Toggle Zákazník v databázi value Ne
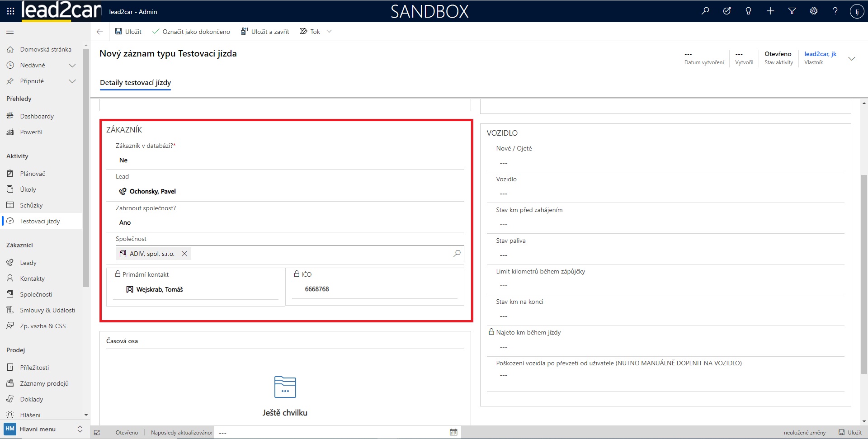The image size is (868, 439). pos(123,160)
